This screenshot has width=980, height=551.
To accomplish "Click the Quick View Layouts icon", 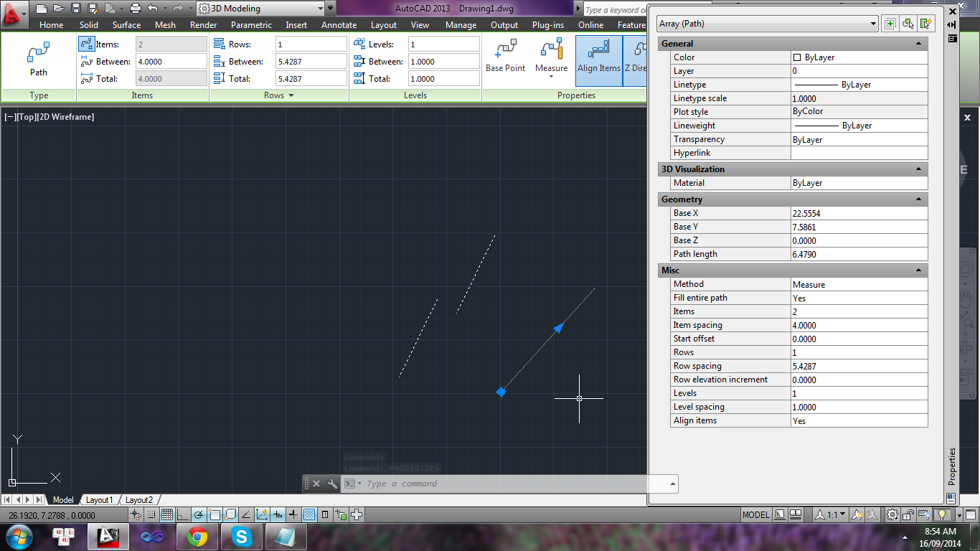I will tap(780, 514).
